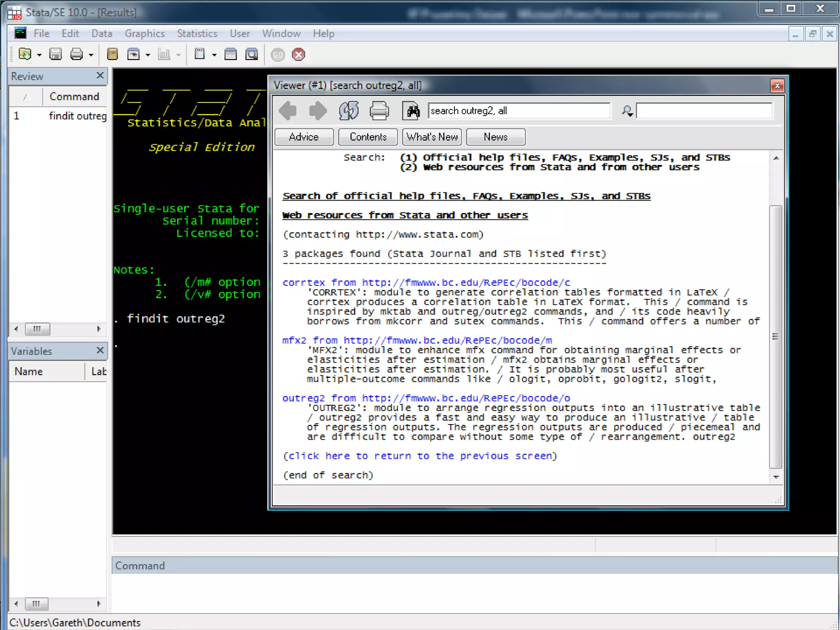
Task: Click the Data Editor icon
Action: click(231, 54)
